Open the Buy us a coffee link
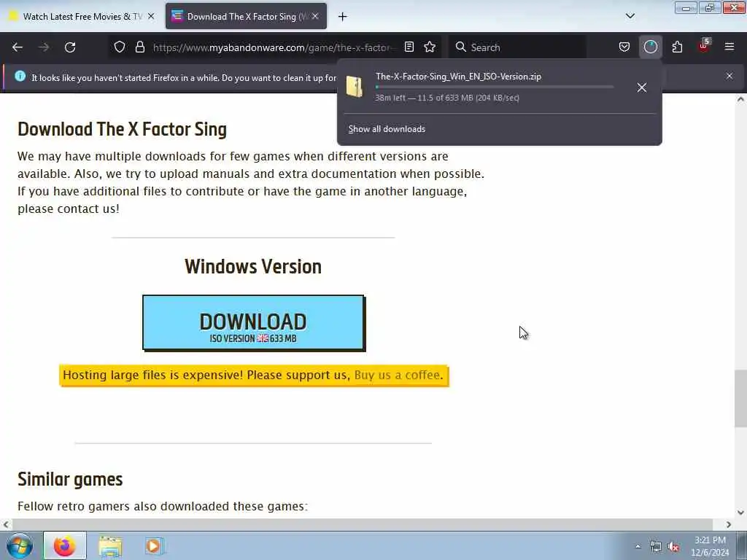Screen dimensions: 747x560 pyautogui.click(x=397, y=376)
